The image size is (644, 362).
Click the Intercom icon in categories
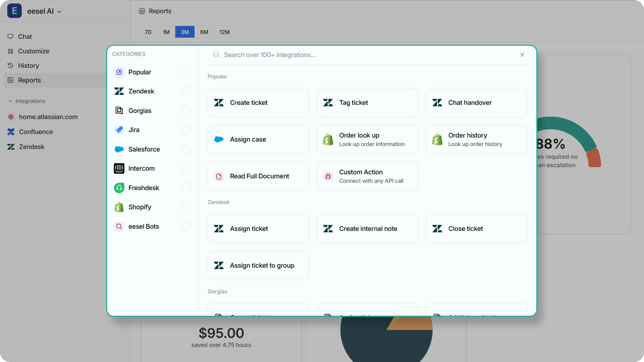(x=119, y=169)
